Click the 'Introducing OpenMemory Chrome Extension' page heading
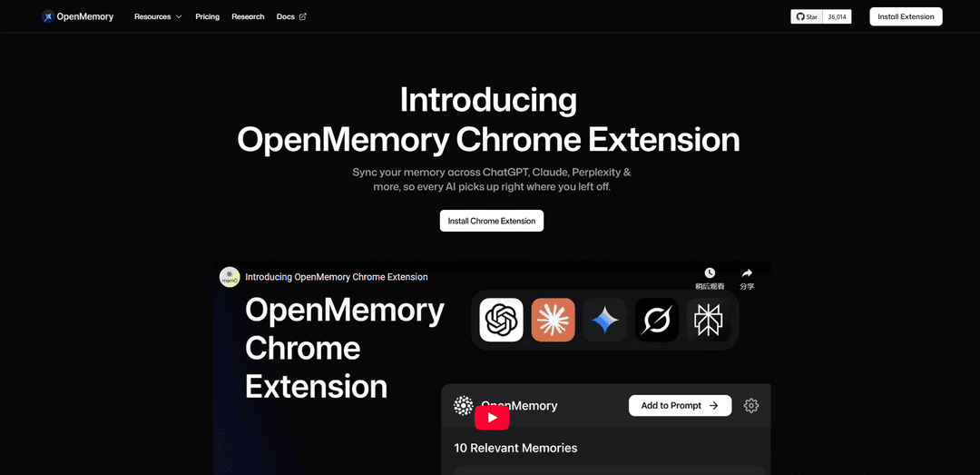 [489, 120]
